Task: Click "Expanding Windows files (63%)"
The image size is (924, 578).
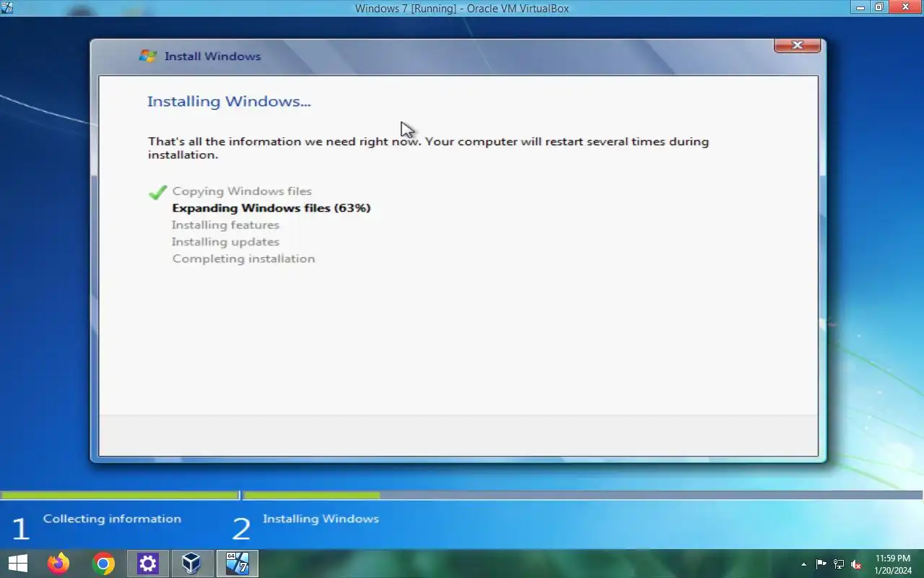Action: click(271, 208)
